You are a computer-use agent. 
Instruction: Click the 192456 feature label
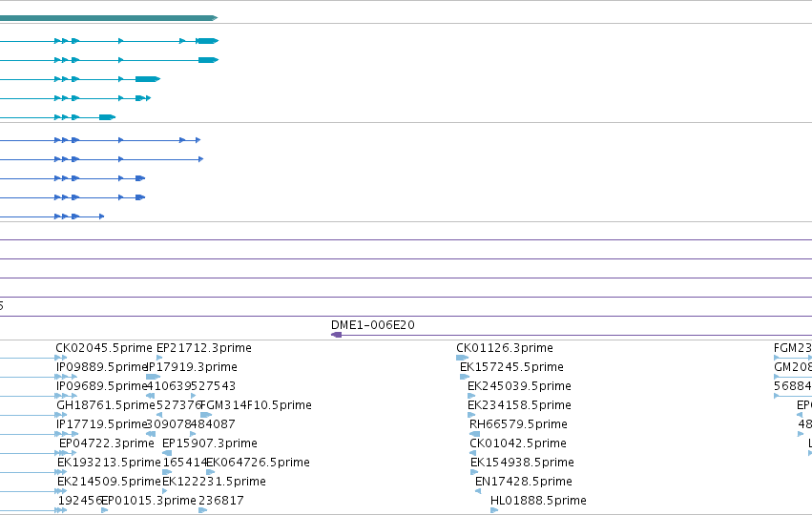pyautogui.click(x=80, y=501)
